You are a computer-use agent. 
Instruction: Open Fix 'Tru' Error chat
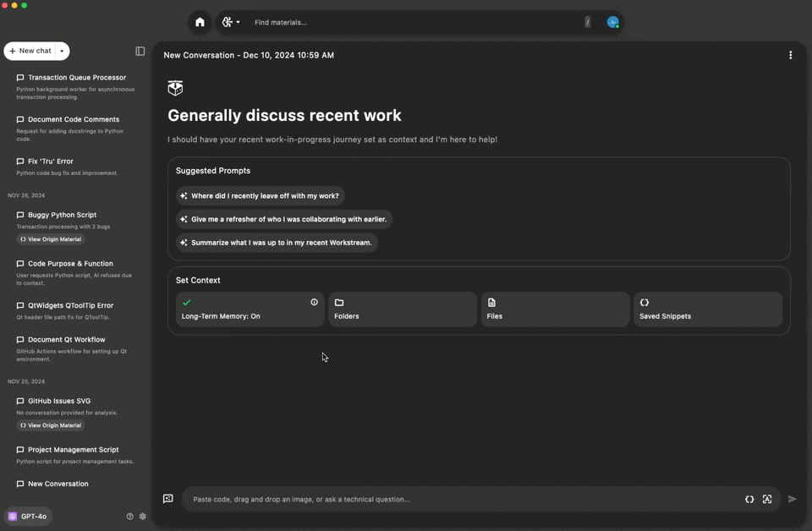point(75,167)
